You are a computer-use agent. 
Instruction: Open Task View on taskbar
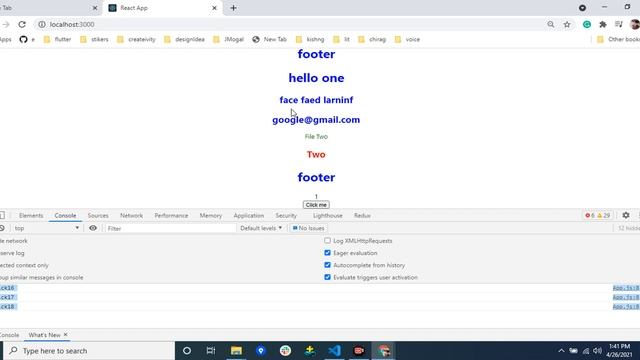pos(211,351)
